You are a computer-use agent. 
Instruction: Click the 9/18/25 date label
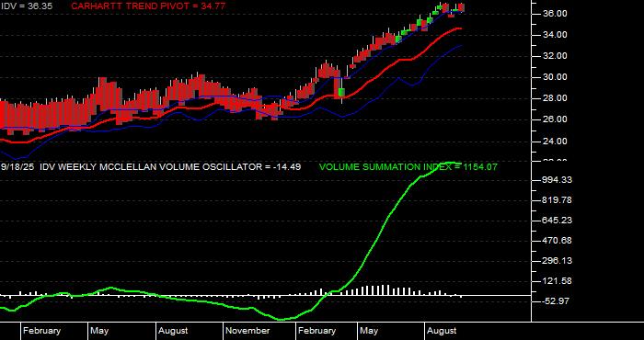pos(17,167)
